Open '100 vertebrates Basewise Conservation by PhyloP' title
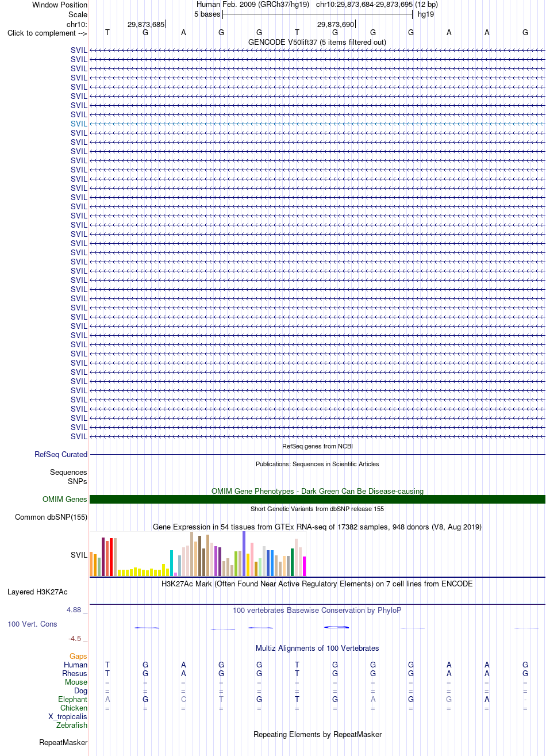The height and width of the screenshot is (756, 546). (x=317, y=610)
